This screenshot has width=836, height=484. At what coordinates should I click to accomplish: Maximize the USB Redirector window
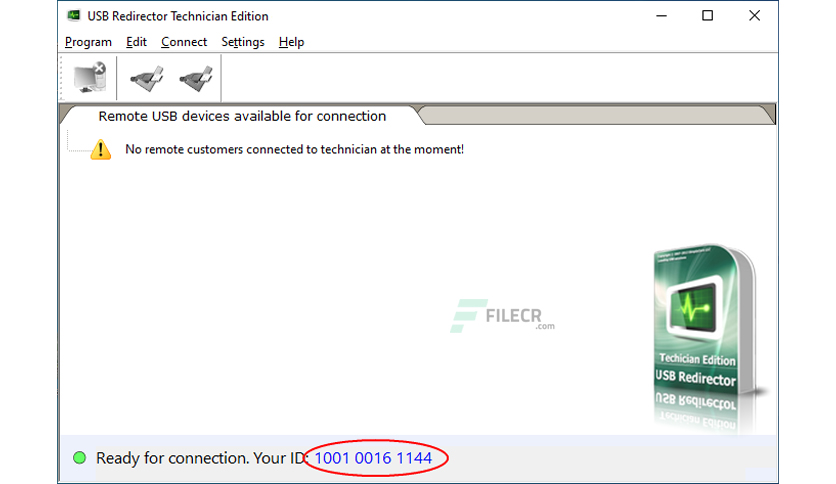(708, 16)
